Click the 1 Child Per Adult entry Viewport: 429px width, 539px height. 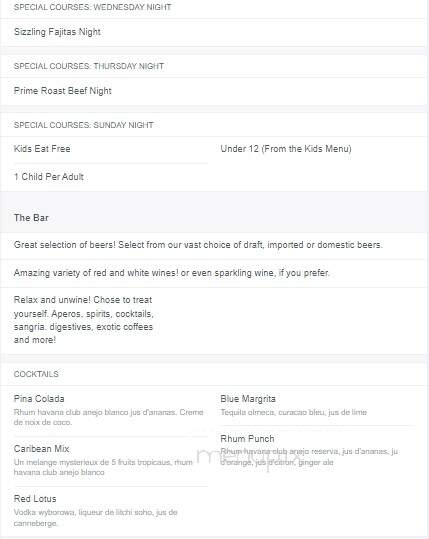(48, 177)
